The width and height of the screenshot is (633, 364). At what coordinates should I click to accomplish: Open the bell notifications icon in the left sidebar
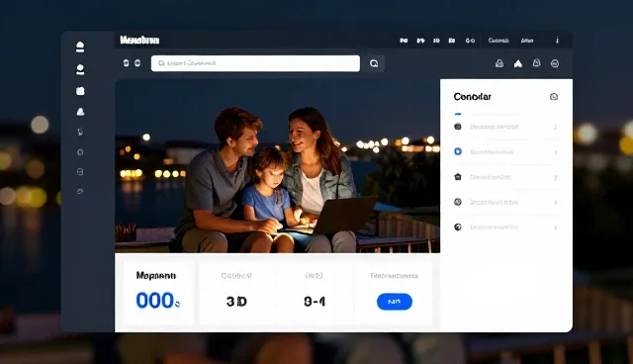[80, 112]
